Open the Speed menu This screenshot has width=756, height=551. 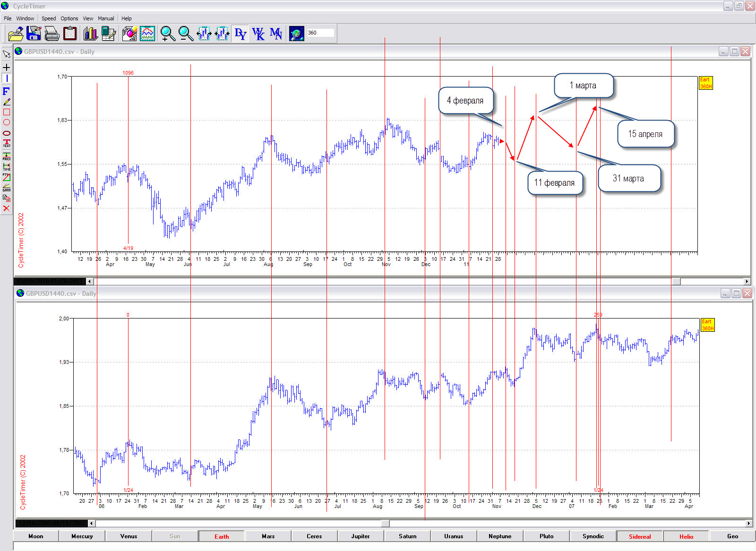coord(49,18)
